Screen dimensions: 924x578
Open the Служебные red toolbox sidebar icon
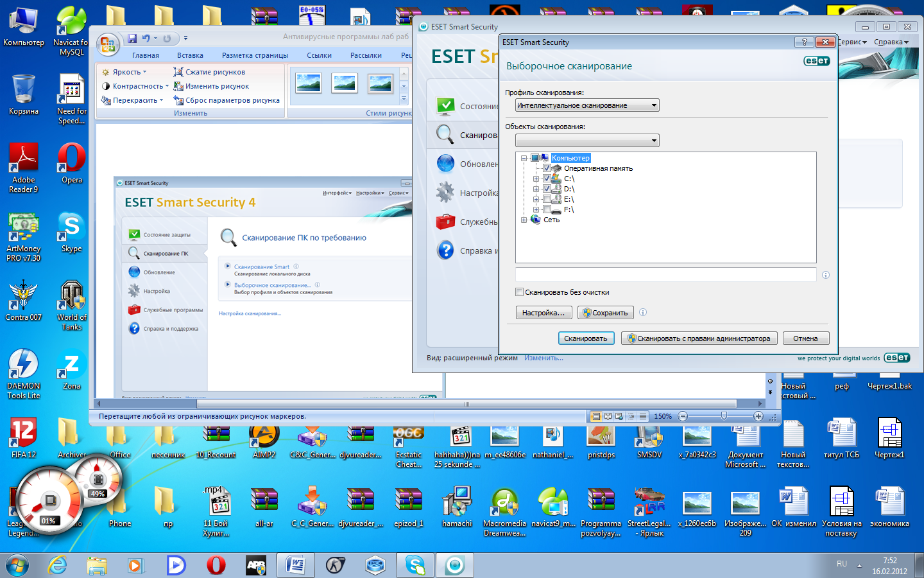pyautogui.click(x=445, y=222)
